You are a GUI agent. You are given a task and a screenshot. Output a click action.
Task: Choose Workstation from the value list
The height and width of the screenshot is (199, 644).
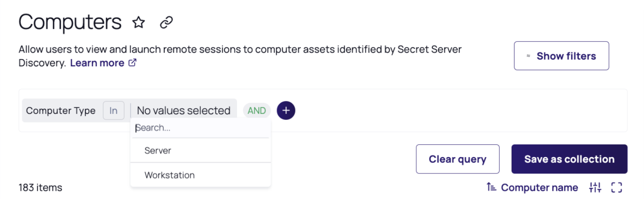click(x=169, y=175)
